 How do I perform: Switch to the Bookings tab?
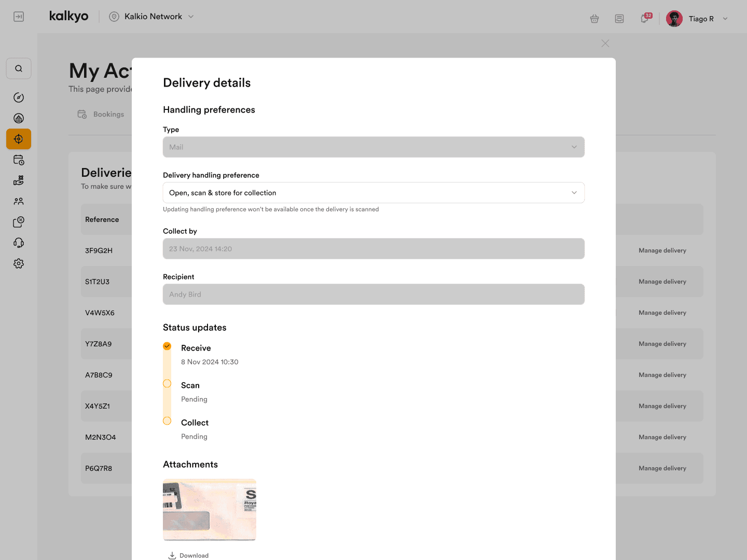click(x=101, y=114)
